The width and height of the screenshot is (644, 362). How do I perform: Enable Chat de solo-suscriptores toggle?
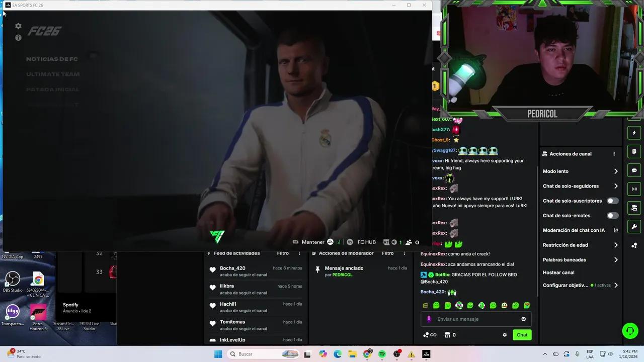tap(612, 201)
